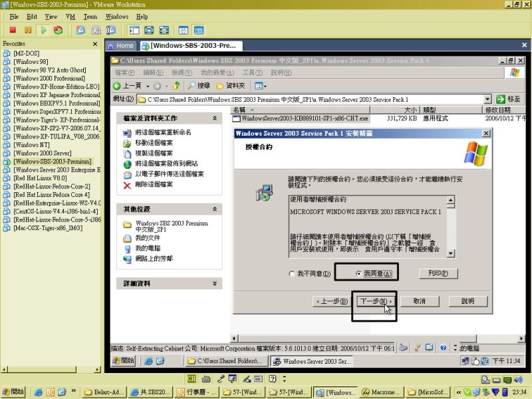Open the VMware File menu
Screen dimensions: 532x399
14,17
